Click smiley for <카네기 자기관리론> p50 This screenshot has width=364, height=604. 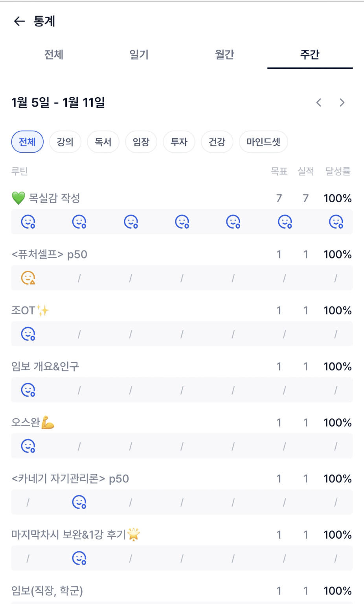(79, 502)
